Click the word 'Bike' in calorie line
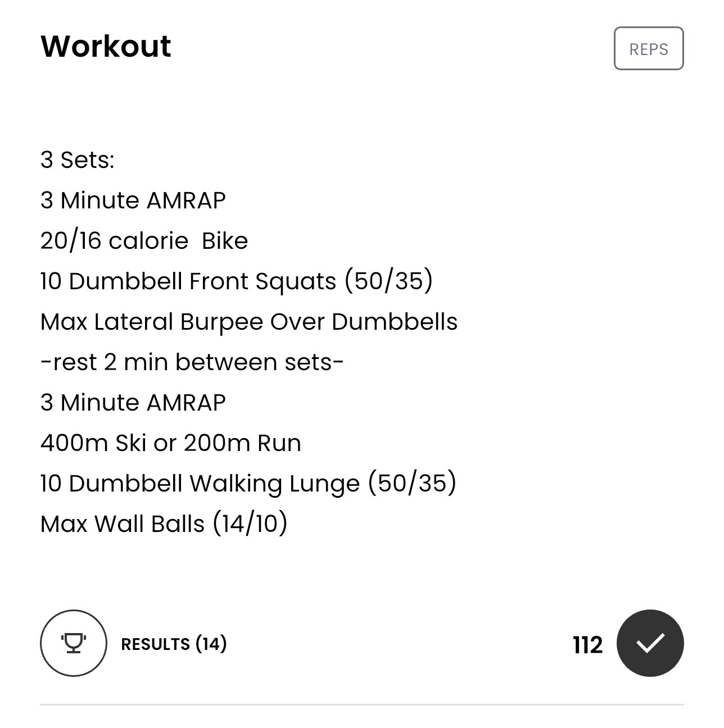 (x=225, y=240)
